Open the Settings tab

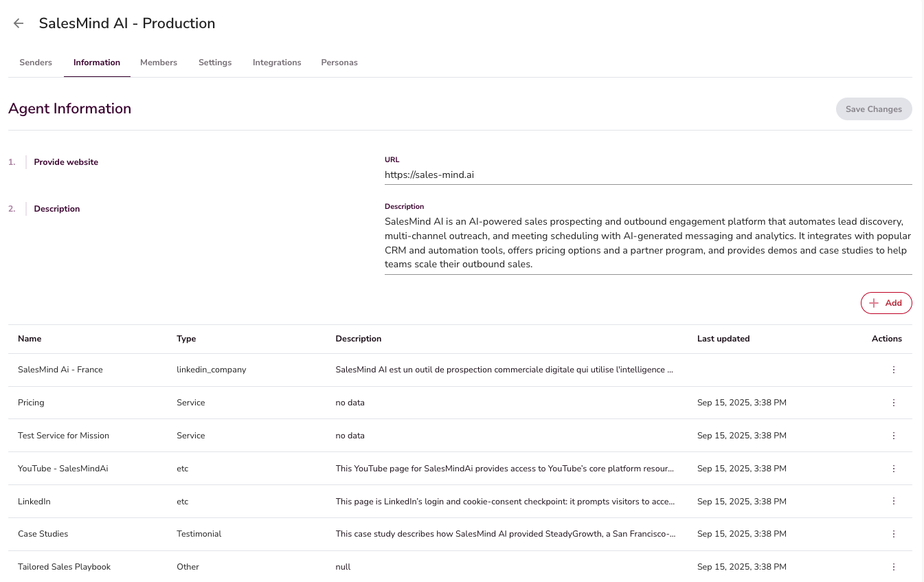tap(215, 63)
